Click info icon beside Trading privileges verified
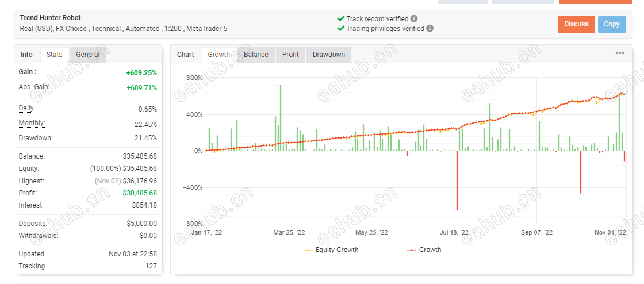 coord(430,28)
